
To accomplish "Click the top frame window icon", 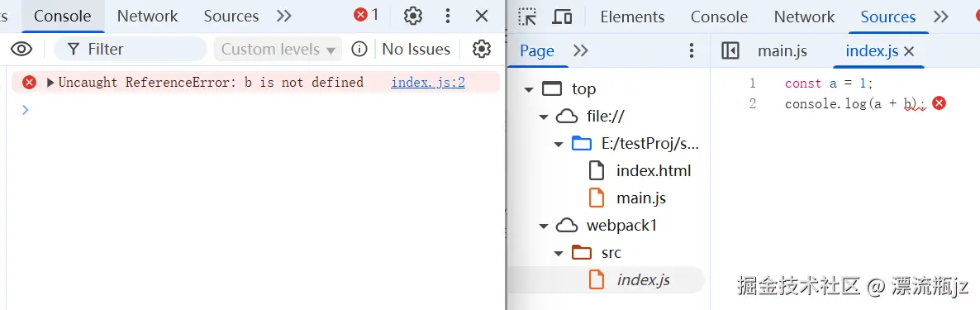I will [x=553, y=88].
